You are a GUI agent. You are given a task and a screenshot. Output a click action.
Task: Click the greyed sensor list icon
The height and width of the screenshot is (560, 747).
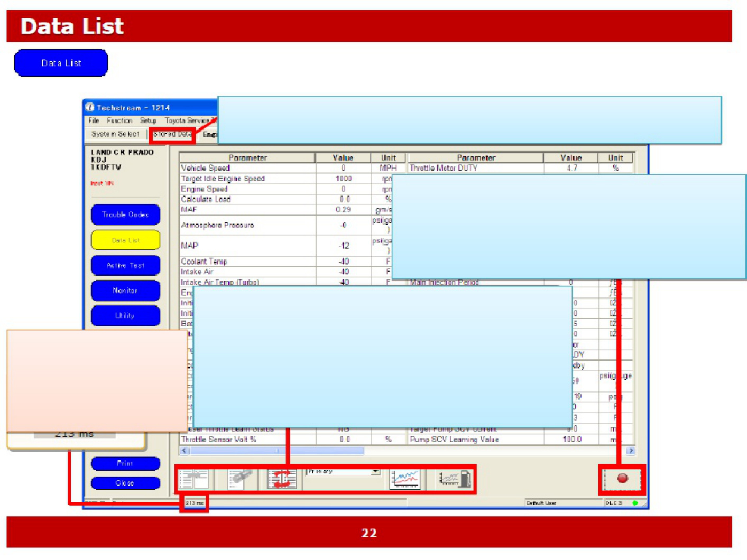[239, 479]
